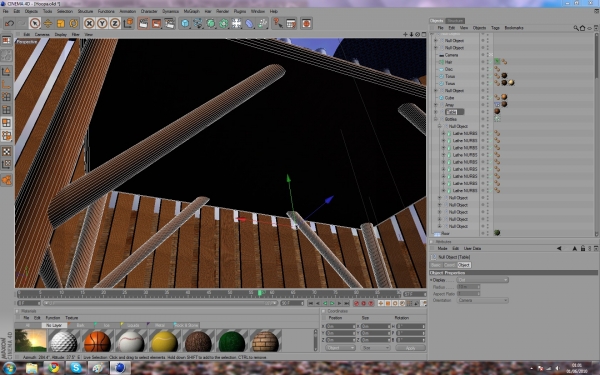Select the Rotate tool
This screenshot has width=600, height=375.
pos(73,23)
